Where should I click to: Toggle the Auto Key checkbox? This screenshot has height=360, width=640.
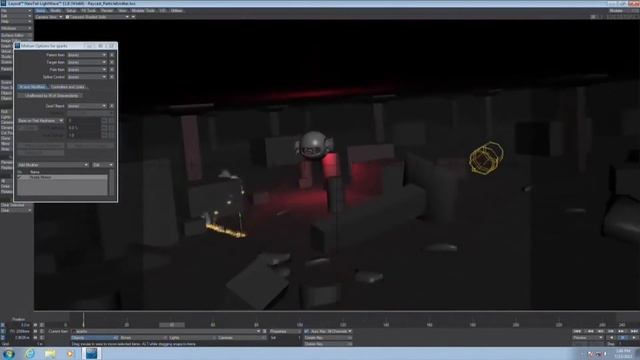[x=307, y=331]
